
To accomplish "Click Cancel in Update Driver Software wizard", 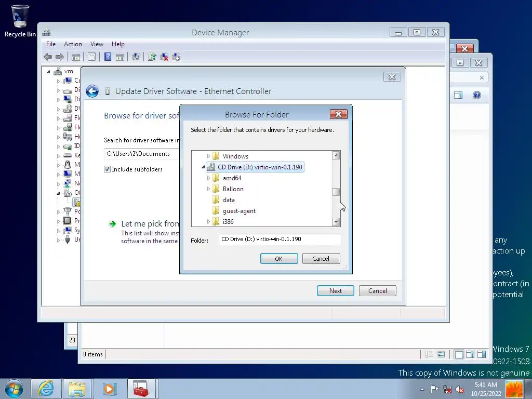I will click(x=378, y=291).
